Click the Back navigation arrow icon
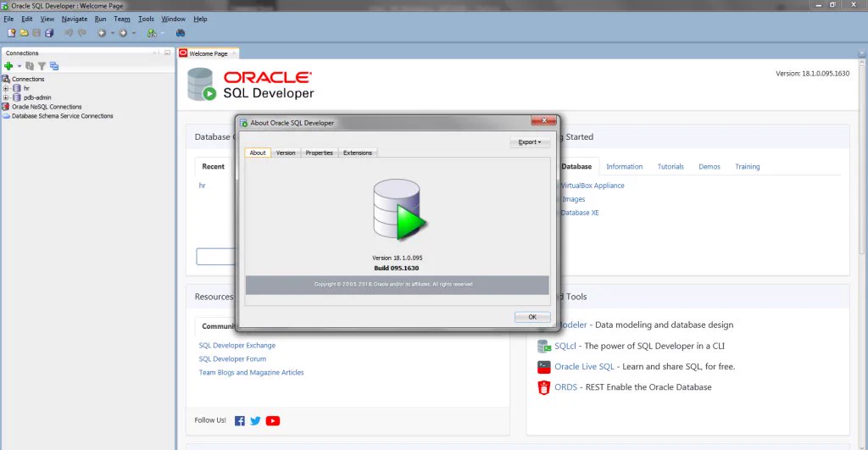868x450 pixels. [102, 33]
